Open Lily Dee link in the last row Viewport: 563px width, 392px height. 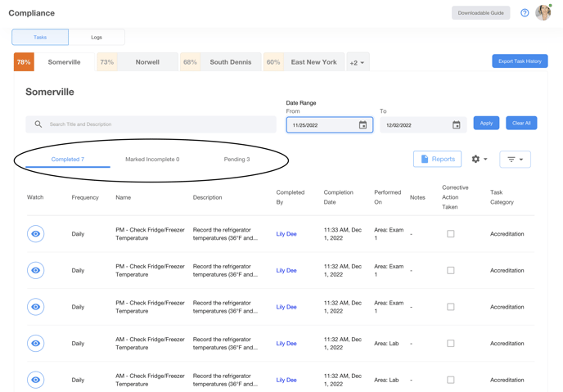pyautogui.click(x=286, y=381)
